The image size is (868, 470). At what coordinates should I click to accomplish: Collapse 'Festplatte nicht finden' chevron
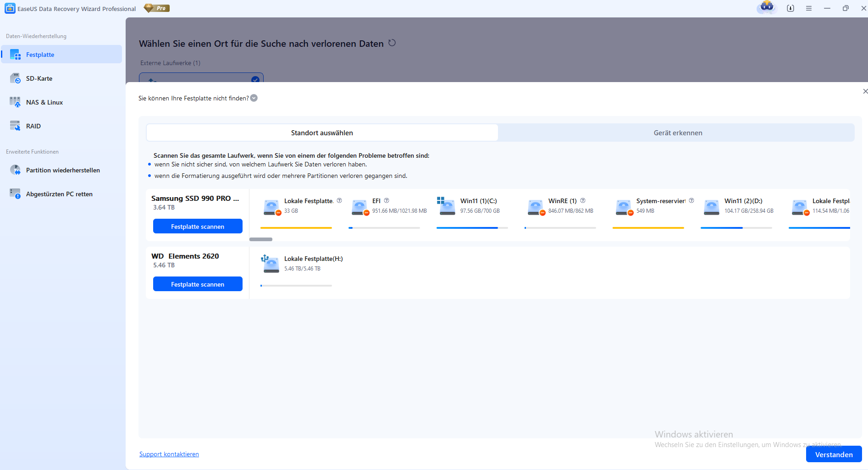pyautogui.click(x=254, y=98)
